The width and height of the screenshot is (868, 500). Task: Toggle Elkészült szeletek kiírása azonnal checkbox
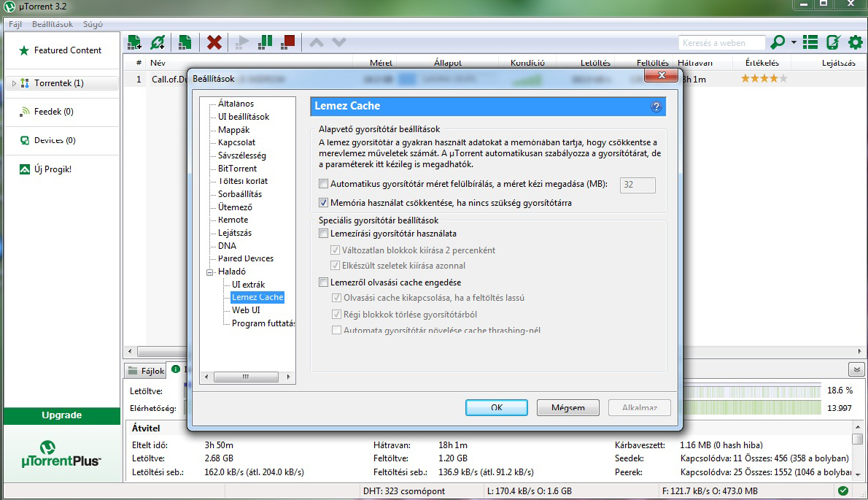(x=335, y=265)
